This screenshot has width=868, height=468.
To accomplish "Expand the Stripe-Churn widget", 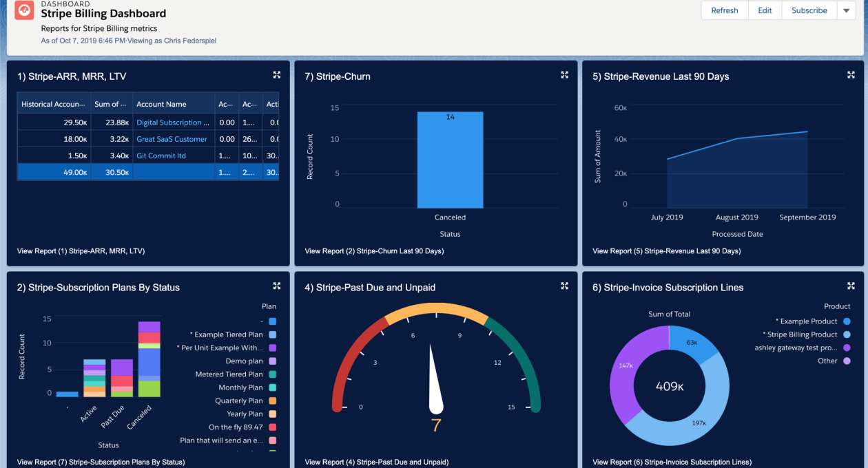I will tap(564, 75).
